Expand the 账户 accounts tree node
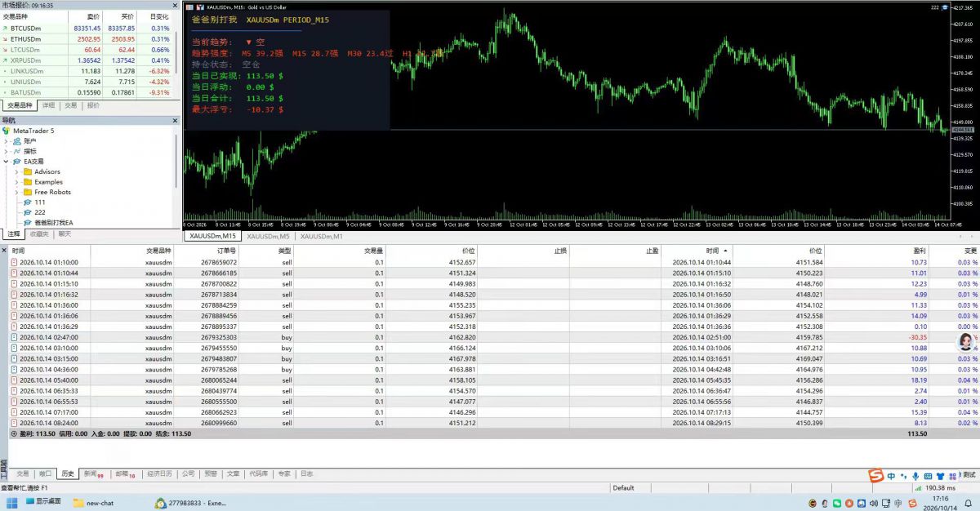Viewport: 980px width, 511px height. [x=7, y=141]
